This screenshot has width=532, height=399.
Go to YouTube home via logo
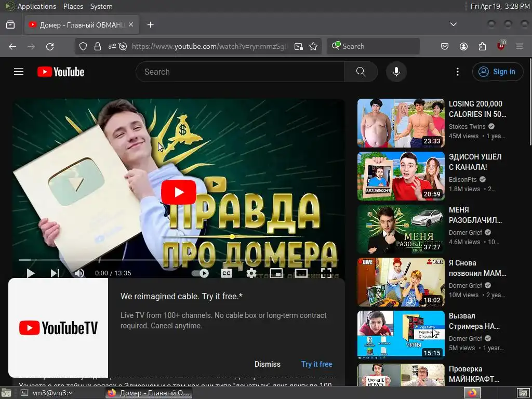[x=61, y=72]
